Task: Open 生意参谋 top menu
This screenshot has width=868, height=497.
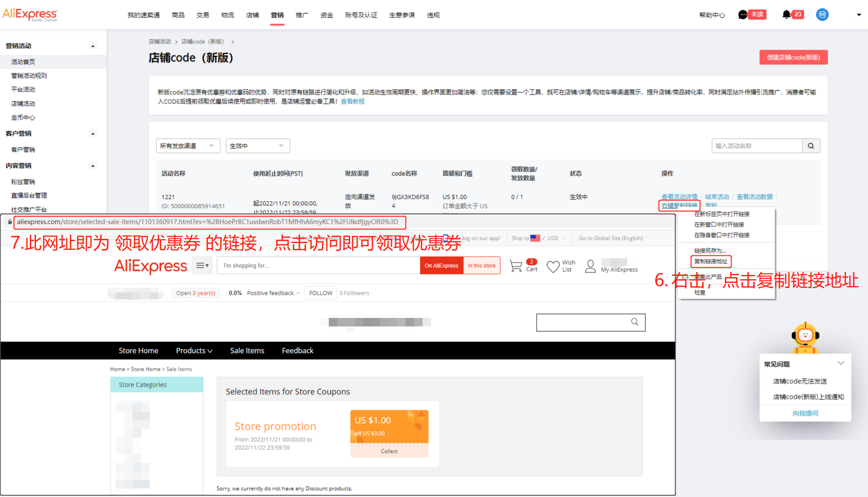Action: (x=402, y=15)
